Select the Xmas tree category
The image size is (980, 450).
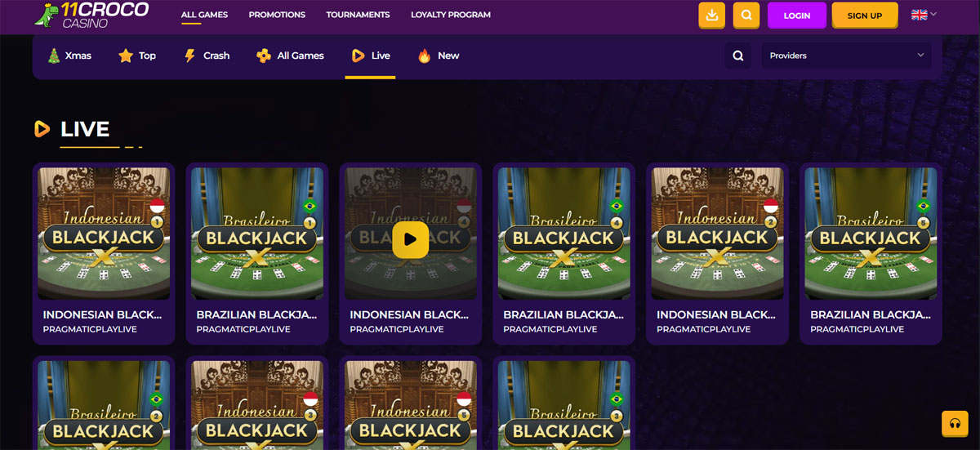[x=69, y=56]
